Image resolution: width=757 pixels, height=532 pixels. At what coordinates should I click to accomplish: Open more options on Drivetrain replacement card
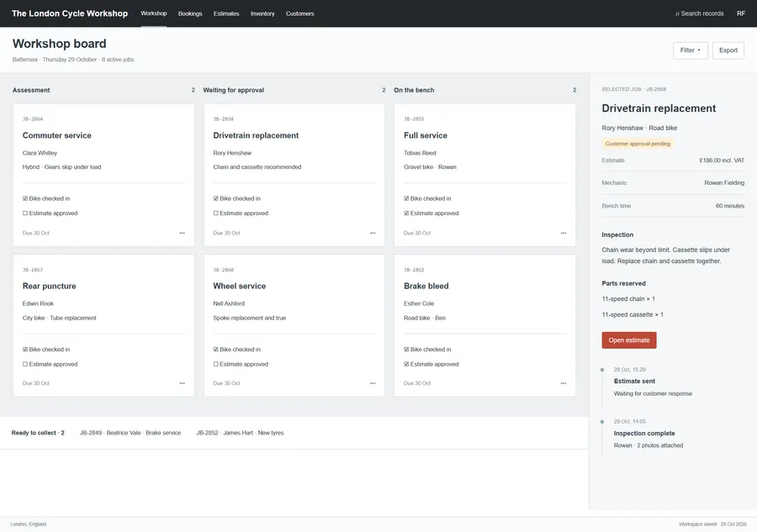(x=373, y=233)
